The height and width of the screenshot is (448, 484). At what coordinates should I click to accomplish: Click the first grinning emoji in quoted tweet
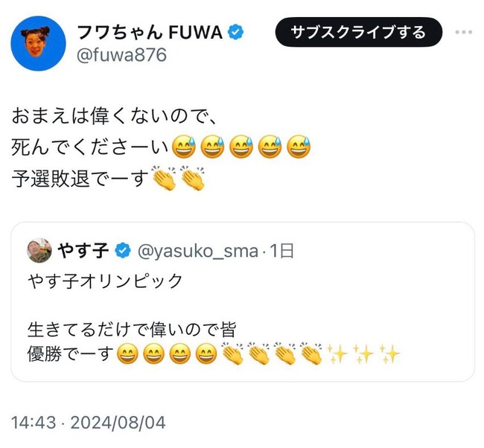pos(127,354)
